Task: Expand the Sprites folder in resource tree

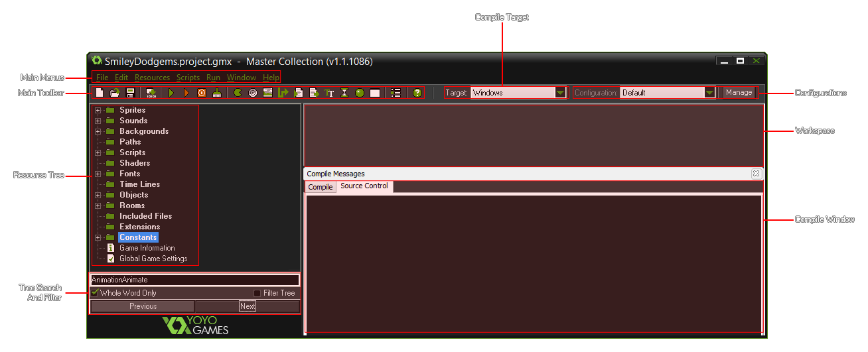Action: tap(98, 110)
